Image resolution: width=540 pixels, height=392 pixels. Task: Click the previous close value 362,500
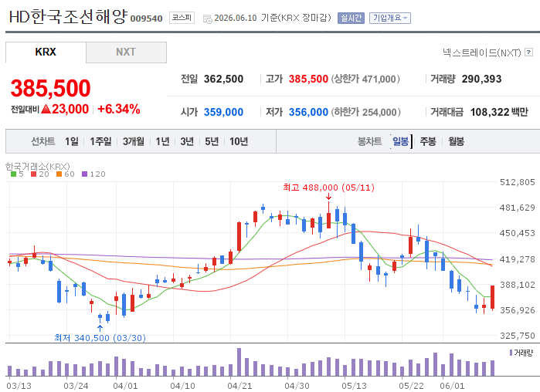(x=223, y=79)
